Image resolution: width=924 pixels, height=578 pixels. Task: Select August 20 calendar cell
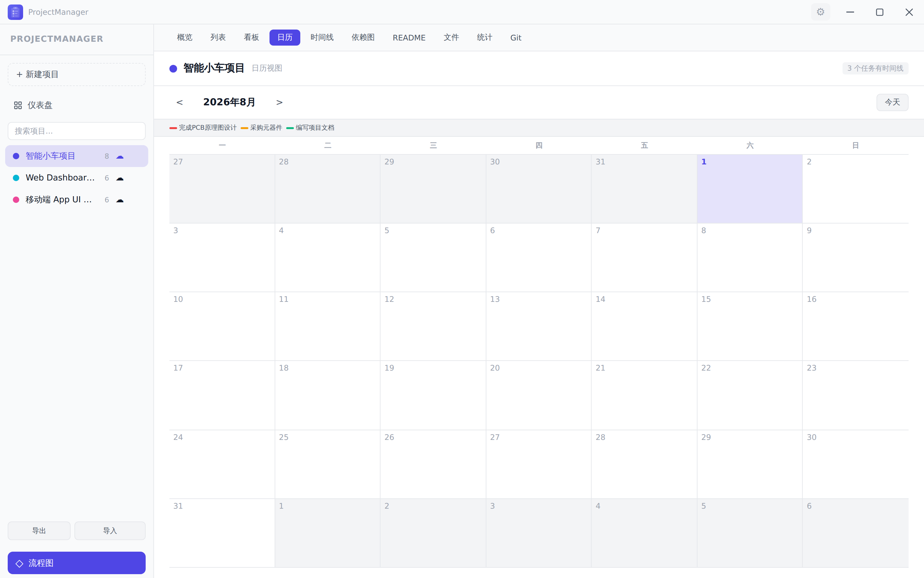[539, 395]
